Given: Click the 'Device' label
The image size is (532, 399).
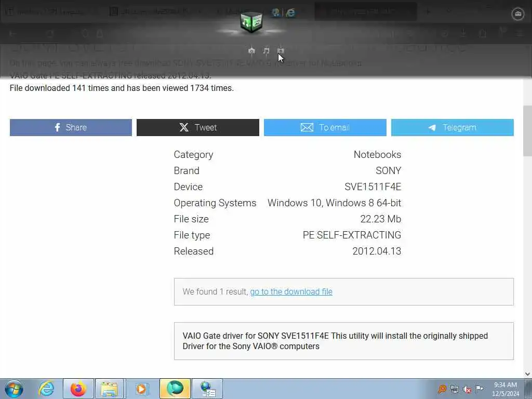Looking at the screenshot, I should coord(188,187).
